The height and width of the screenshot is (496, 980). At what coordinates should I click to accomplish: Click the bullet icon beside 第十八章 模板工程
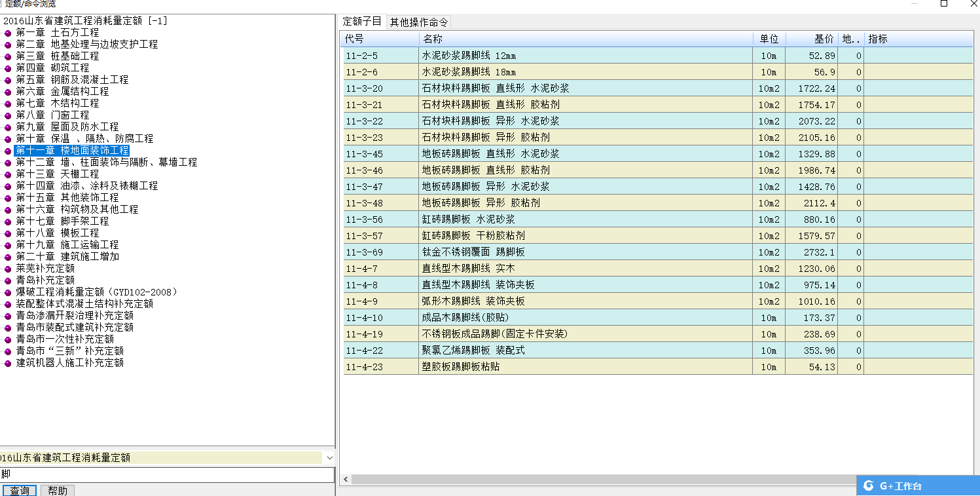coord(8,233)
